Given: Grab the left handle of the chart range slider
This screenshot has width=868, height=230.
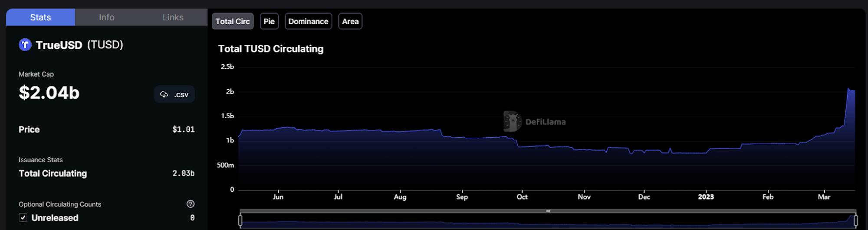Looking at the screenshot, I should [240, 220].
